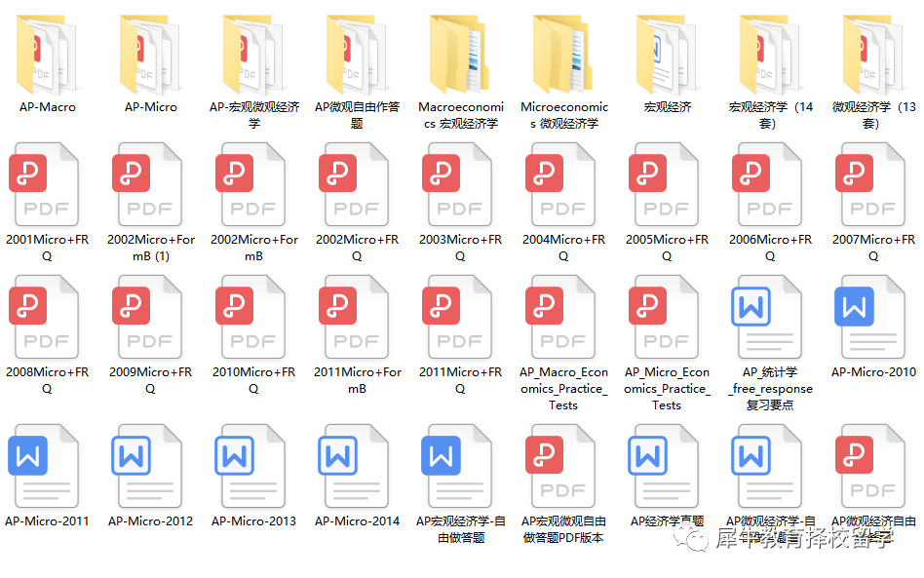924x578 pixels.
Task: Open the AP微观经济学-自 Word document icon
Action: coord(767,466)
